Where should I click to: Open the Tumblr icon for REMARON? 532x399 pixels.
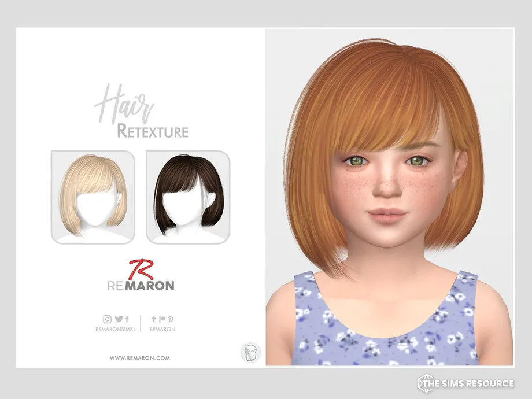(153, 319)
